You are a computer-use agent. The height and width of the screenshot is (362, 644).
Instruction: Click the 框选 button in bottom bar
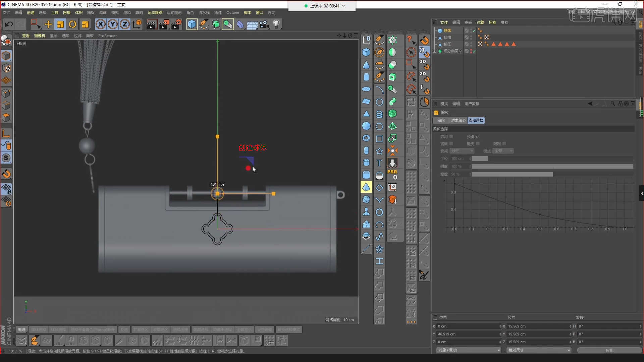click(x=22, y=329)
